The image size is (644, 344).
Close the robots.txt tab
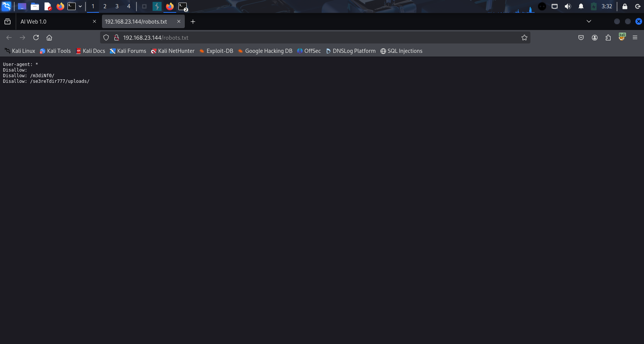179,21
